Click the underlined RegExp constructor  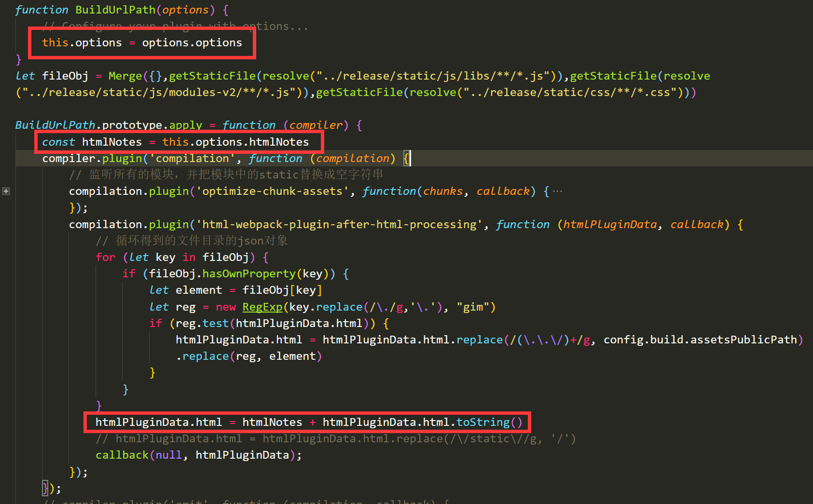[x=262, y=307]
